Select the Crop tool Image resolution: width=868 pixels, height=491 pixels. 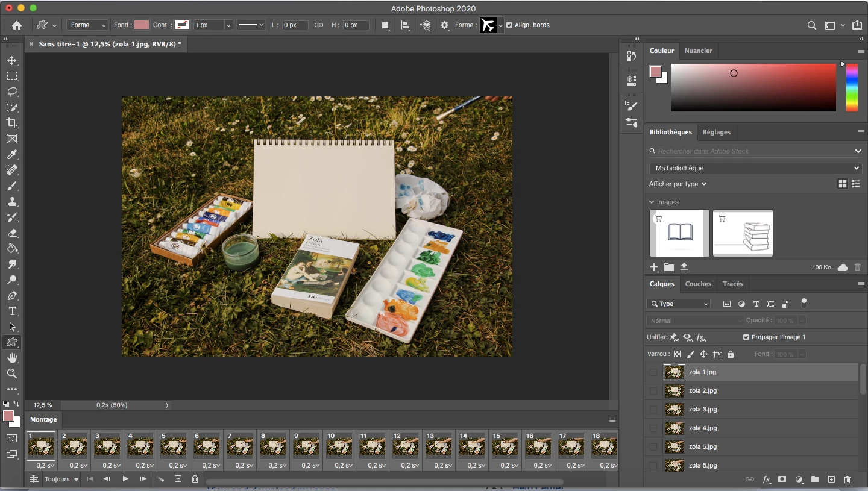coord(12,123)
